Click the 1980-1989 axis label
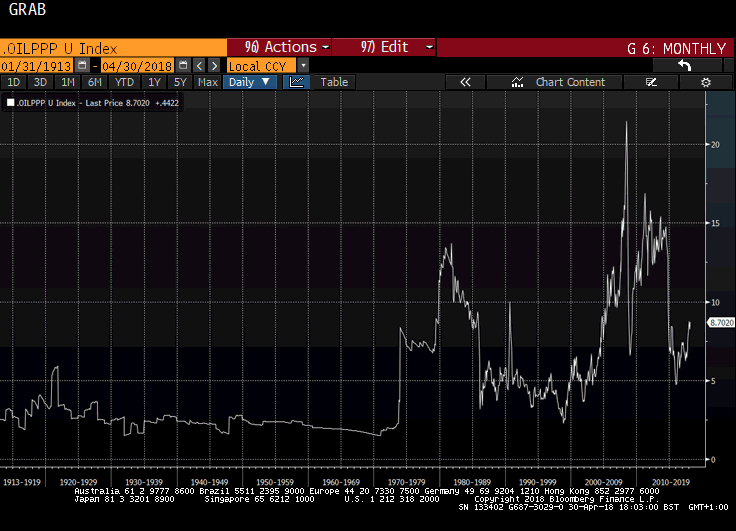Viewport: 736px width, 531px height. pyautogui.click(x=472, y=482)
